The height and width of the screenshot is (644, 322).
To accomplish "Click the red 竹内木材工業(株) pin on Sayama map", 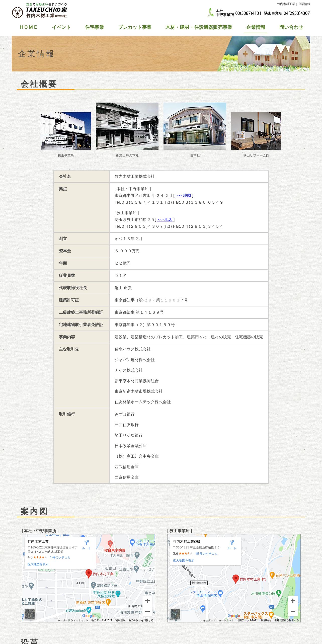I will point(235,579).
